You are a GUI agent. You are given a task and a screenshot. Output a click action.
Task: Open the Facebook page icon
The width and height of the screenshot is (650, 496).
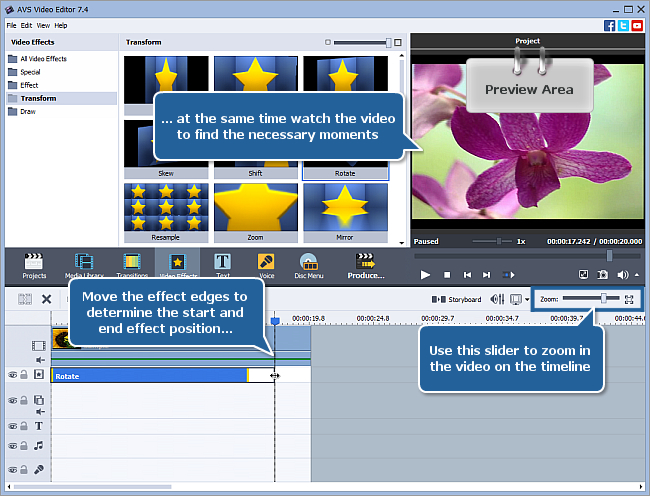[609, 26]
